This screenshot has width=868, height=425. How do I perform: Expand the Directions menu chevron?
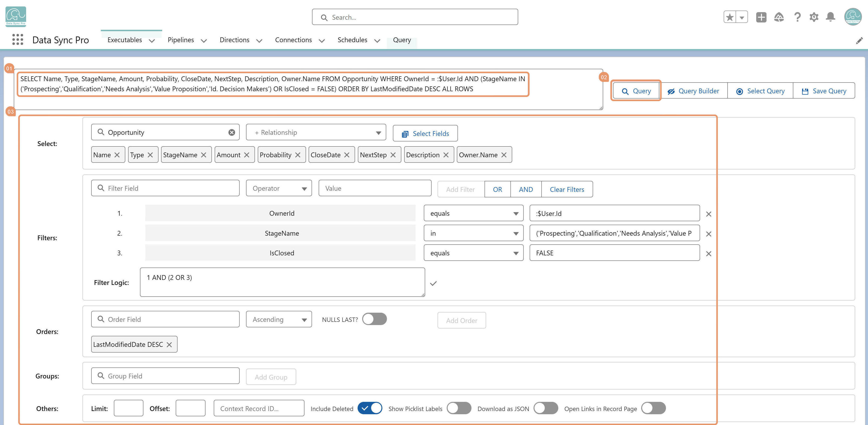[x=259, y=41]
